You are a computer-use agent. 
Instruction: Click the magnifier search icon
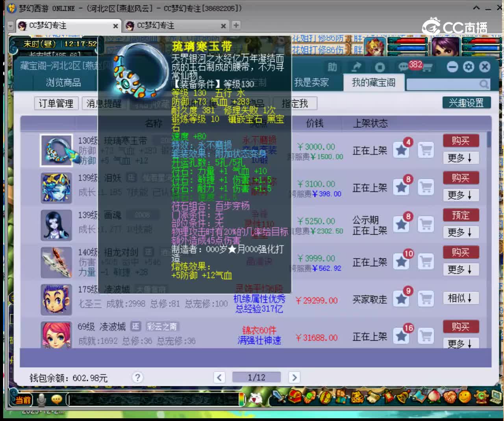[484, 84]
